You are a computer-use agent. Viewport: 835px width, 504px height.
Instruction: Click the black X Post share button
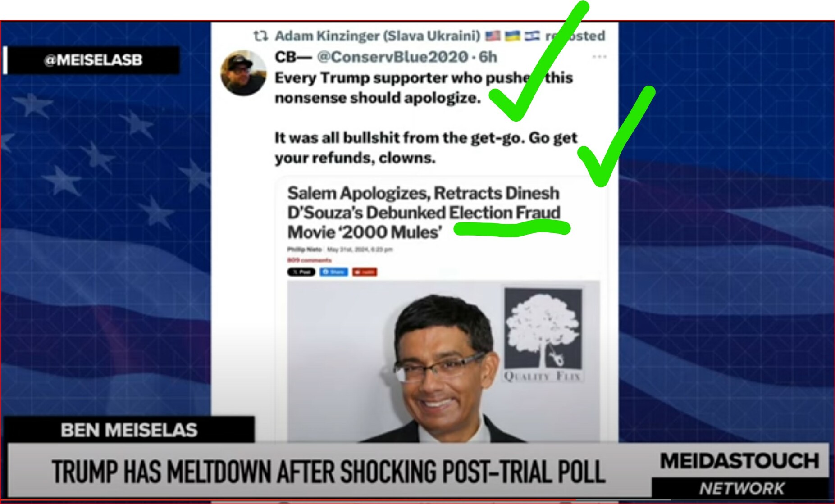click(301, 272)
